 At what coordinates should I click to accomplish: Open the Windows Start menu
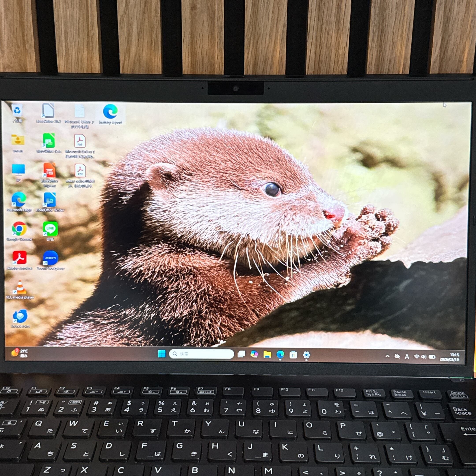tap(162, 354)
